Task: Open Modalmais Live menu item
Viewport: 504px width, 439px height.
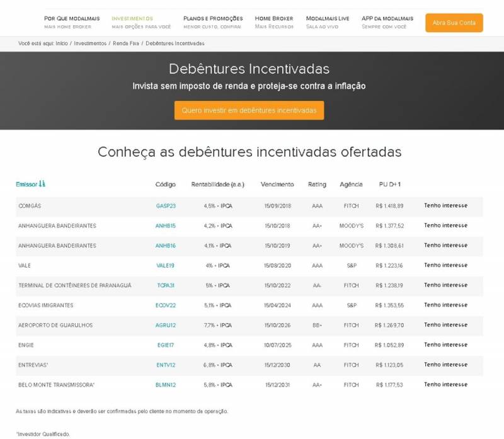Action: point(328,22)
